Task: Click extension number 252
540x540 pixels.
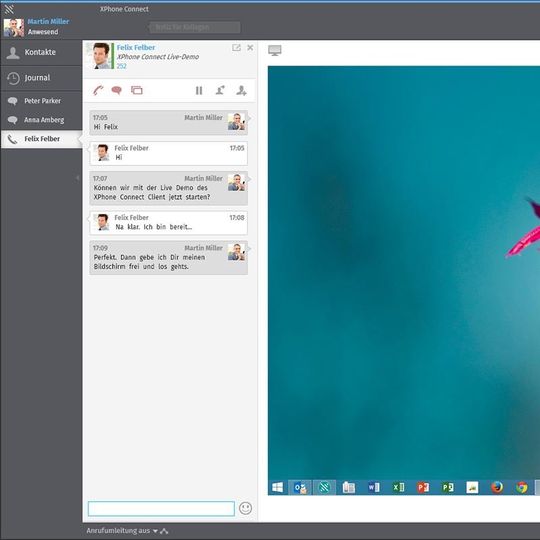Action: pos(122,66)
